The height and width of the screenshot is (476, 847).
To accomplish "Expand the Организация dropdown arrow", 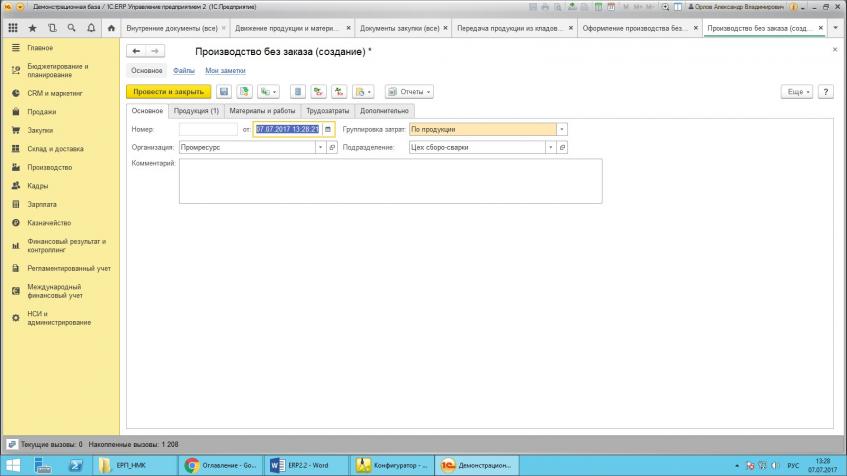I will (x=321, y=147).
